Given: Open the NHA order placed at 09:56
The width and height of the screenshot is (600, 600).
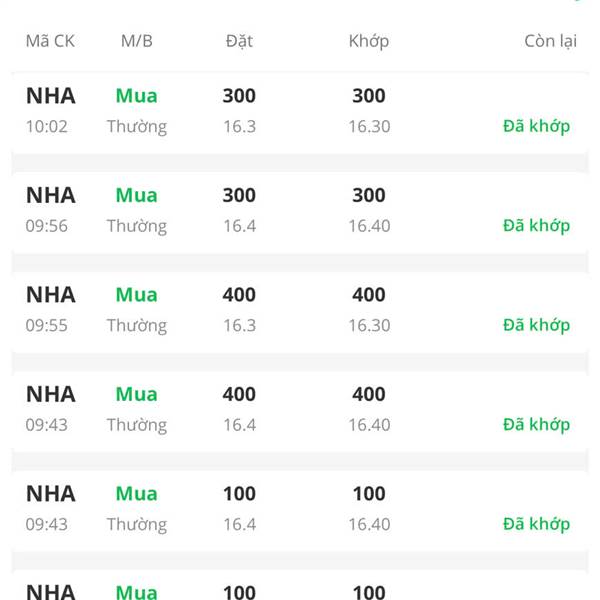Looking at the screenshot, I should [300, 212].
